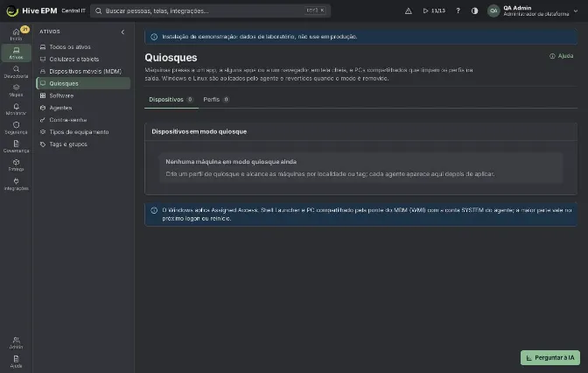Focus the Buscar pessoas search field

(x=210, y=11)
